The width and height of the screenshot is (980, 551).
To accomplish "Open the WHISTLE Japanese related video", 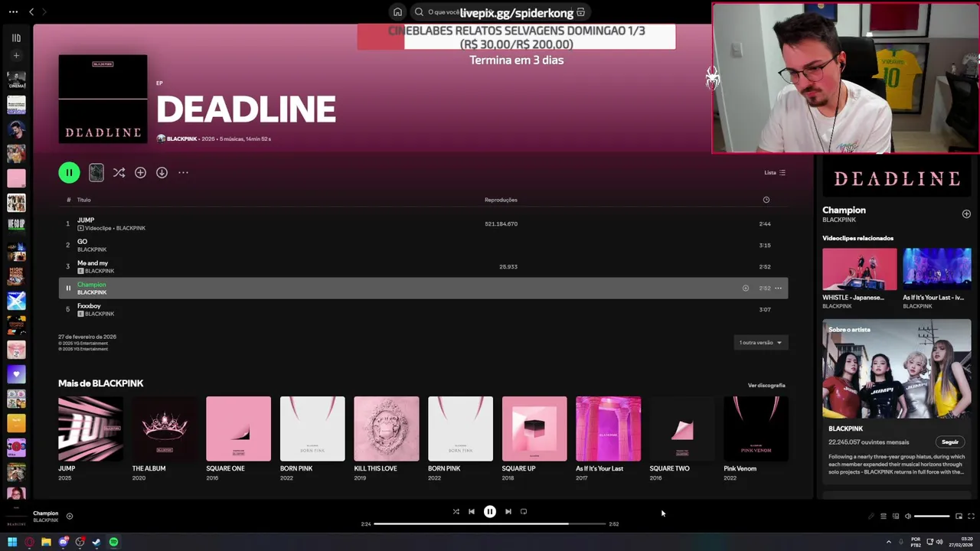I will point(859,279).
